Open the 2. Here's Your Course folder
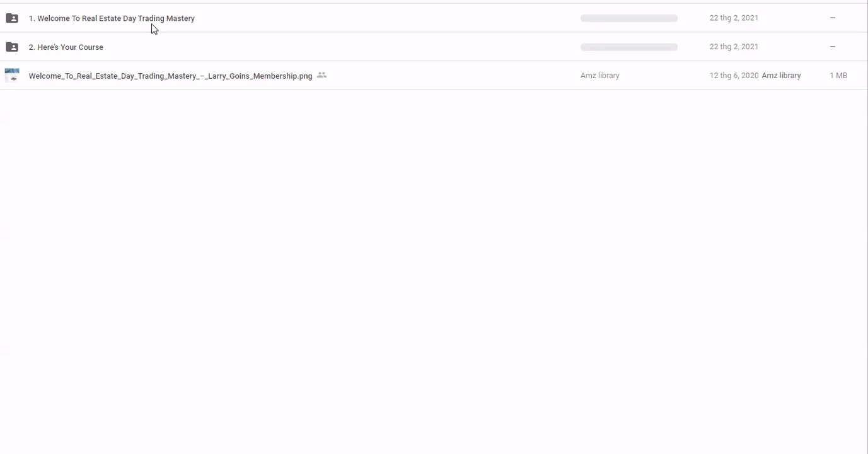This screenshot has height=454, width=868. (66, 47)
